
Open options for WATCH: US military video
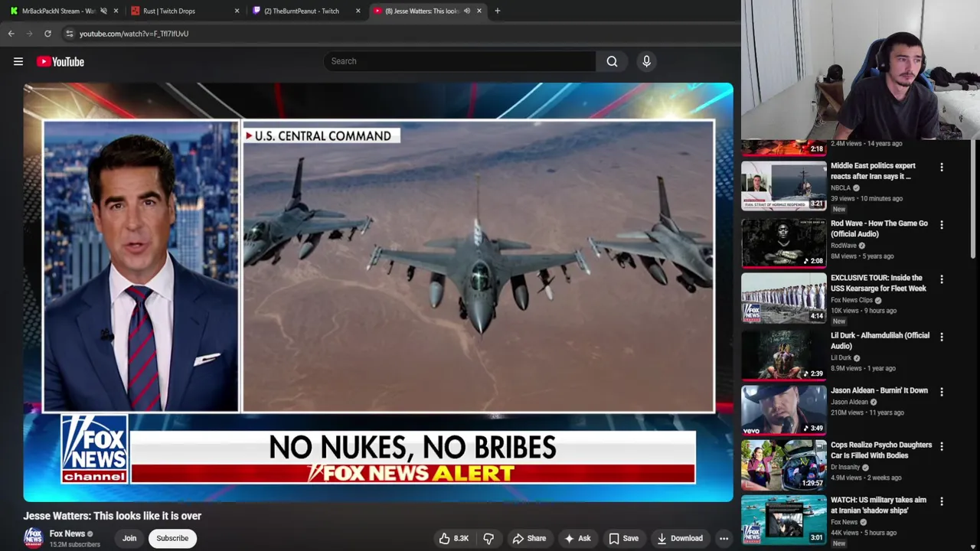(x=942, y=501)
